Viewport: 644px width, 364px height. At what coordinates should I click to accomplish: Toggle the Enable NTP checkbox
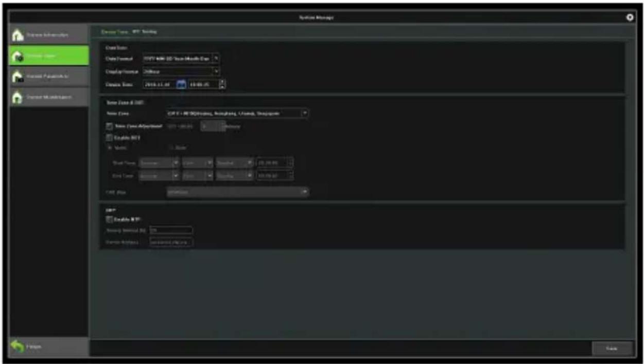[x=109, y=220]
